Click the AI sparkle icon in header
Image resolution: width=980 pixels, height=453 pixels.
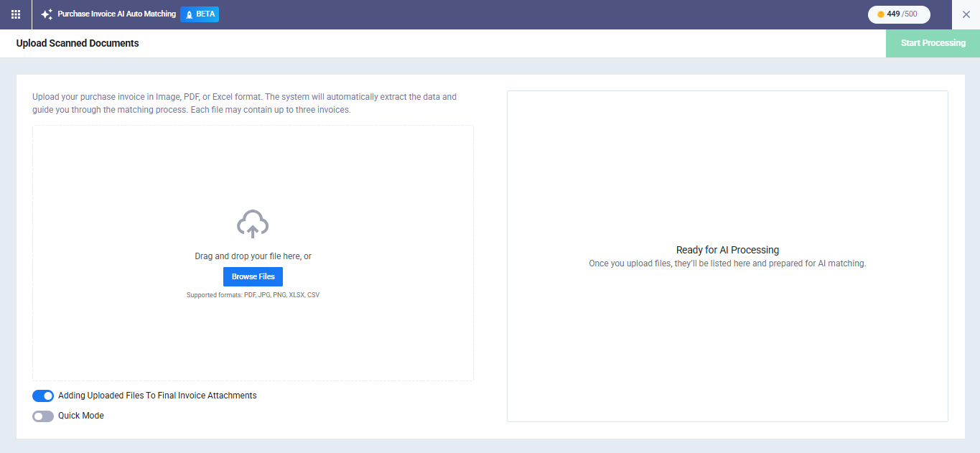point(47,14)
